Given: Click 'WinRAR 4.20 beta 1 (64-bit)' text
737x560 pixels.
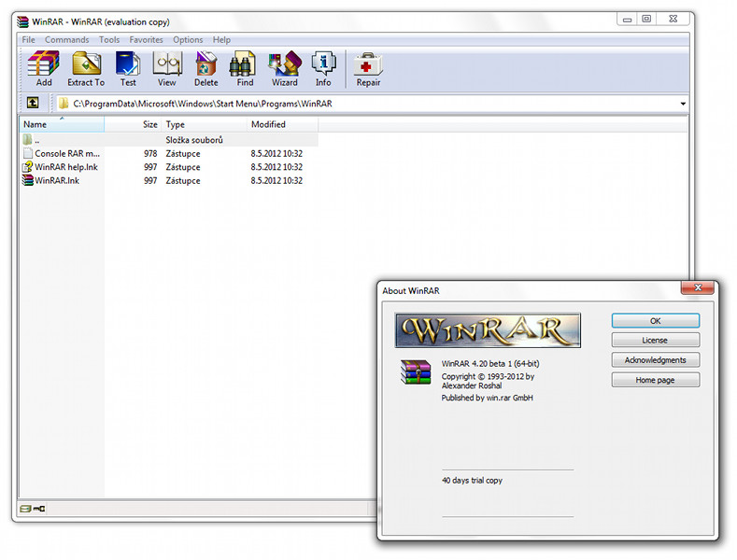Looking at the screenshot, I should tap(490, 364).
